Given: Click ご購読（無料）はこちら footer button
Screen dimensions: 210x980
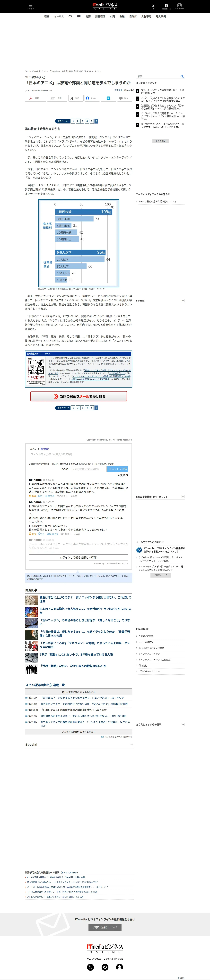Looking at the screenshot, I should 105,928.
